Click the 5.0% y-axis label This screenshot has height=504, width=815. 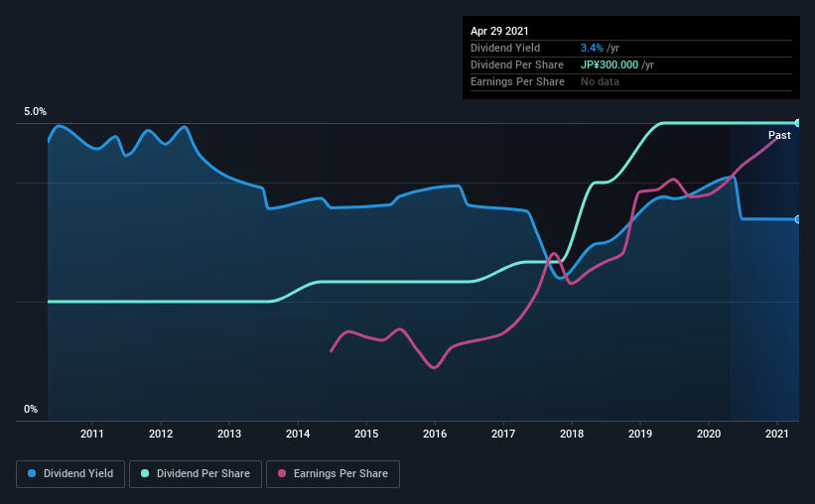[x=35, y=112]
